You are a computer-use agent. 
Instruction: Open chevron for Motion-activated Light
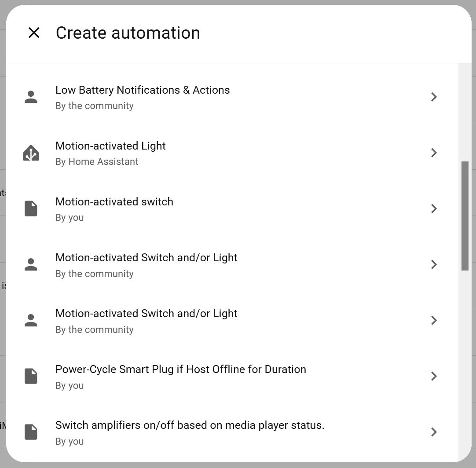(x=434, y=153)
